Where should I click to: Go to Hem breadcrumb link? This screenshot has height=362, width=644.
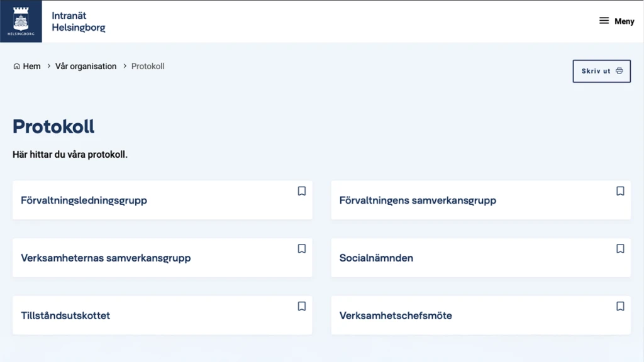tap(31, 66)
